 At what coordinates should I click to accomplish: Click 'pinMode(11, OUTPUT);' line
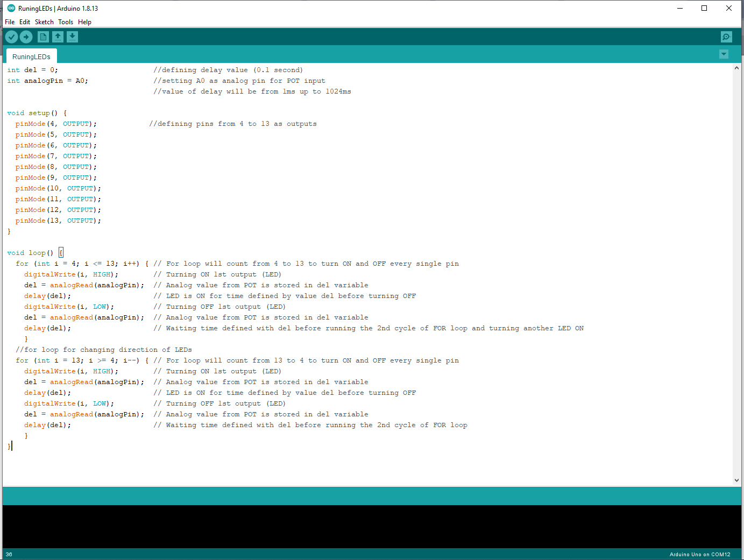click(58, 199)
